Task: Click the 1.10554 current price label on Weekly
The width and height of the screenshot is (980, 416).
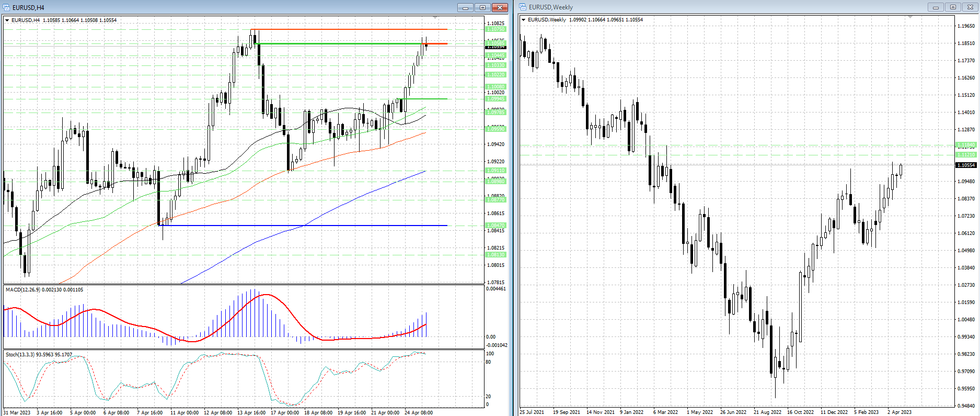Action: coord(966,165)
